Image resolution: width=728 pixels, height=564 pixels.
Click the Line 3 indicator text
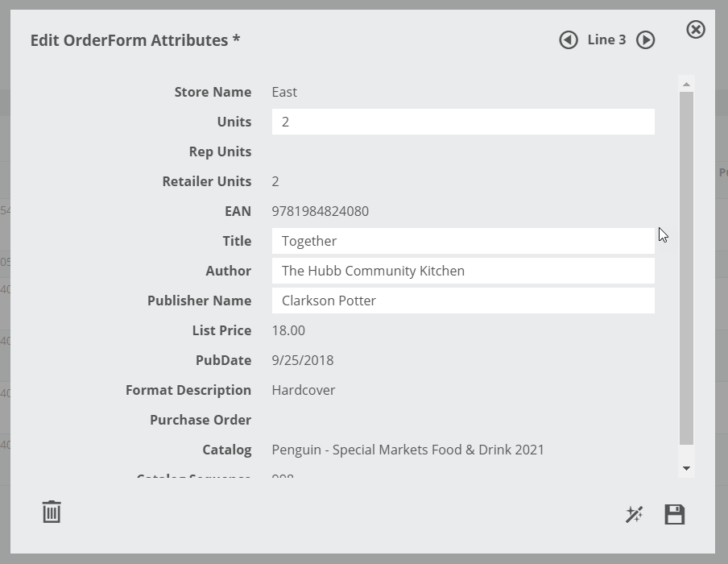pos(606,39)
